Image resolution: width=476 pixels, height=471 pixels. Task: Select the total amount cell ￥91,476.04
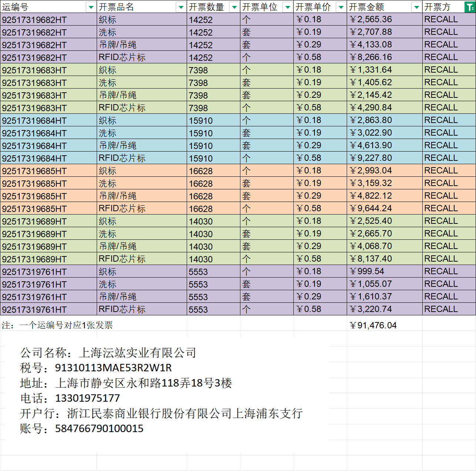(373, 325)
